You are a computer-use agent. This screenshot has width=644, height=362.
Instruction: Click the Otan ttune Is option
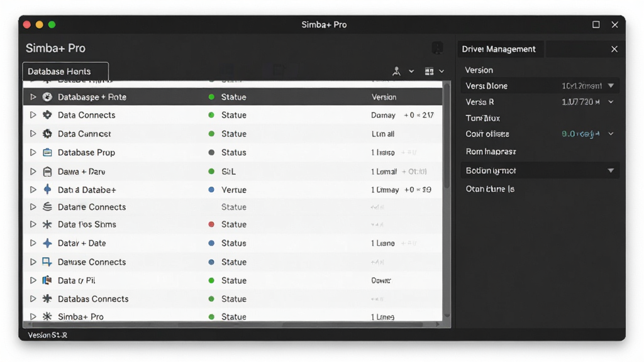point(490,189)
